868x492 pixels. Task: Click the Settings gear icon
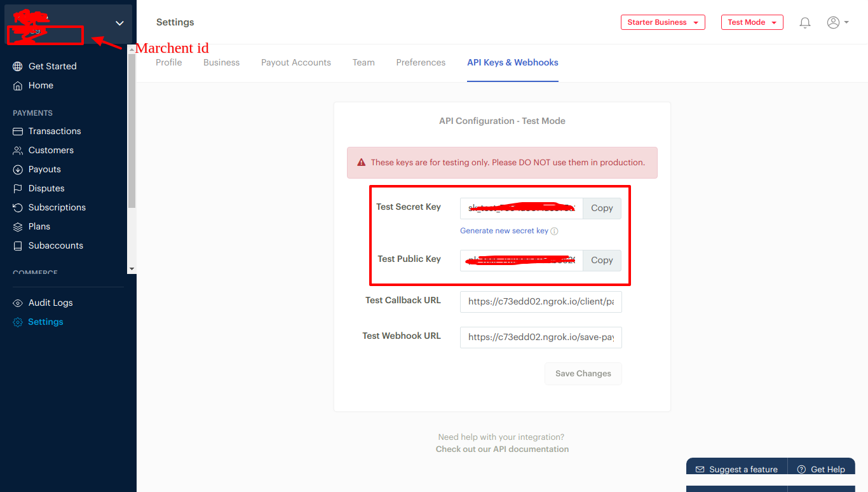(x=18, y=322)
